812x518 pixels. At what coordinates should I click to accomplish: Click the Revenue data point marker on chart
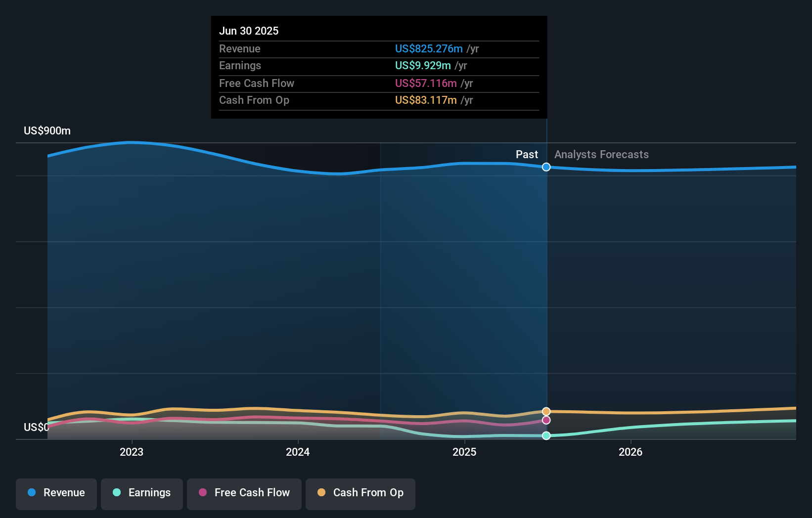tap(546, 167)
